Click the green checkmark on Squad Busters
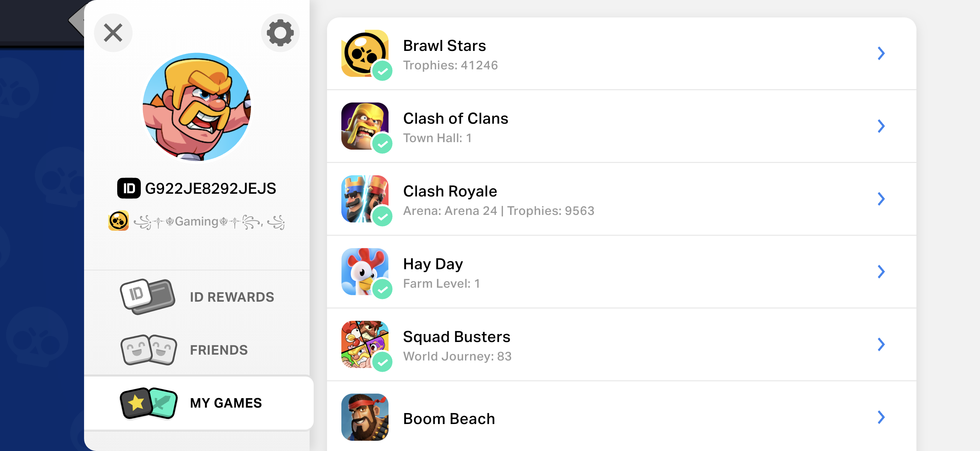The height and width of the screenshot is (451, 980). pyautogui.click(x=382, y=361)
